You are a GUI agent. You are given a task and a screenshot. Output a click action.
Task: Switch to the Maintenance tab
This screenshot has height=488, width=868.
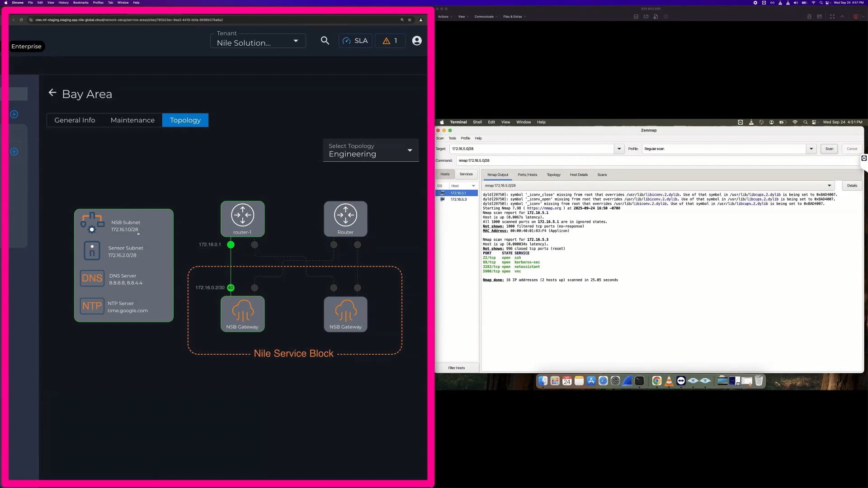pyautogui.click(x=132, y=120)
